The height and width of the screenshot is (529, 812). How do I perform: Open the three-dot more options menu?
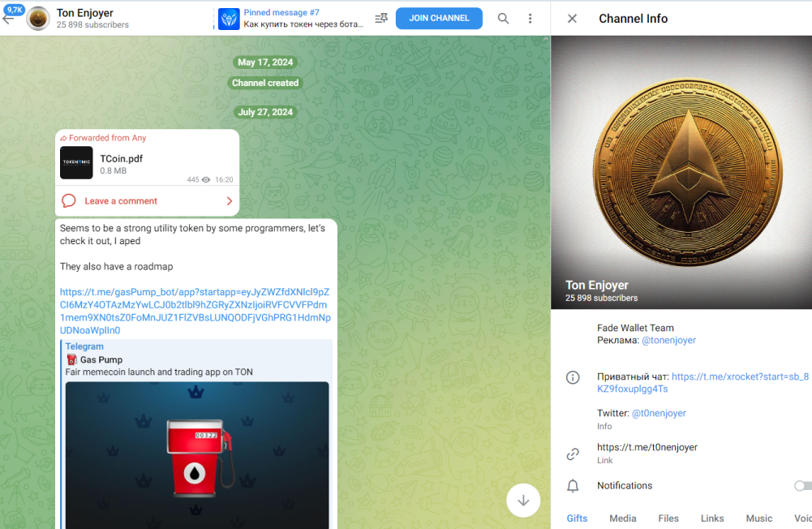point(530,19)
